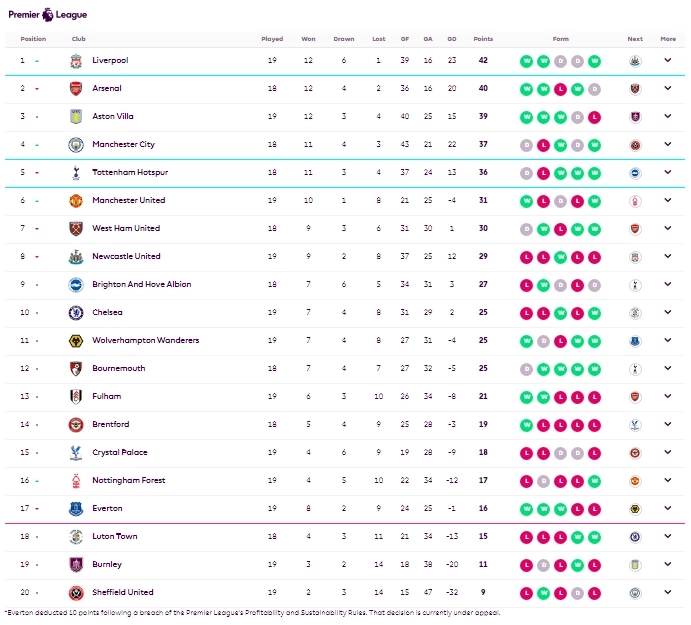Click the Tottenham Hotspur crest icon

pyautogui.click(x=76, y=173)
